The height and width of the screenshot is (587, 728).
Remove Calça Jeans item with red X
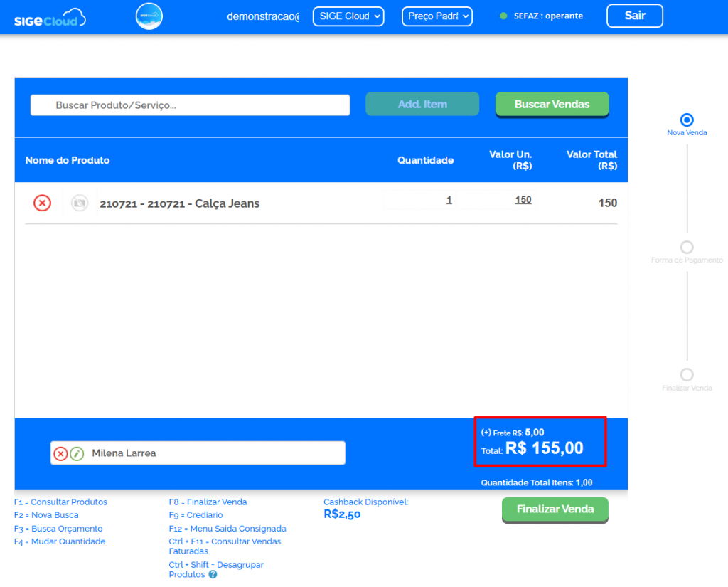pos(43,203)
